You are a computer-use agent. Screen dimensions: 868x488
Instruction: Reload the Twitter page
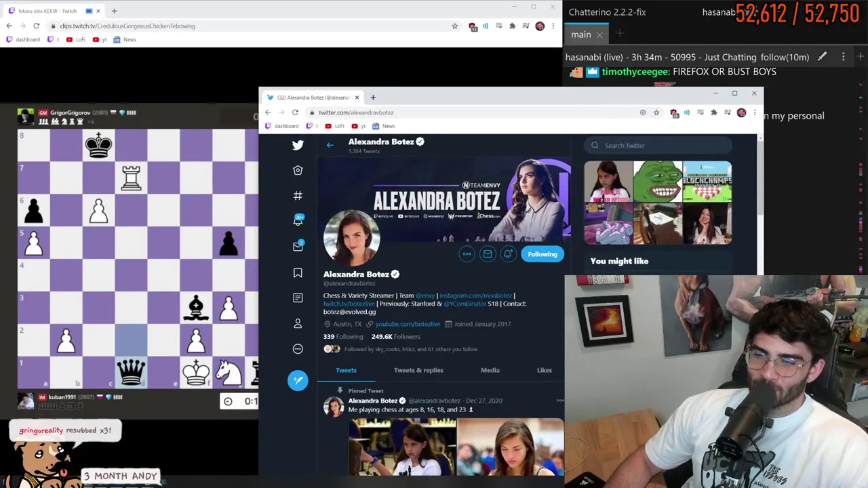click(x=295, y=113)
